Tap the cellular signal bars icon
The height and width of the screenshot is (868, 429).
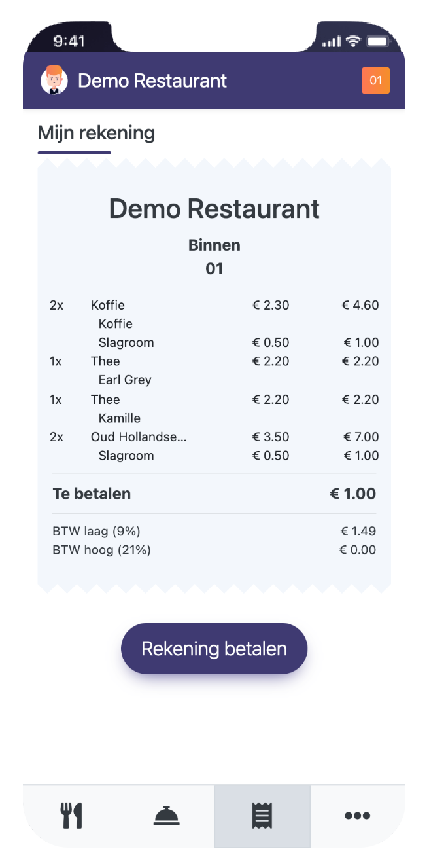332,42
